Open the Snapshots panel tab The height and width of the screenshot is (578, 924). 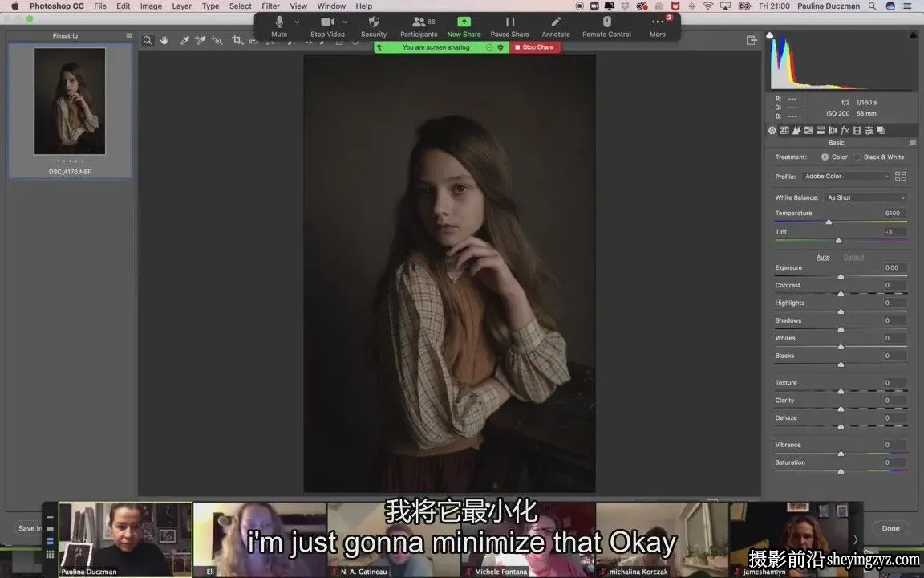click(881, 130)
